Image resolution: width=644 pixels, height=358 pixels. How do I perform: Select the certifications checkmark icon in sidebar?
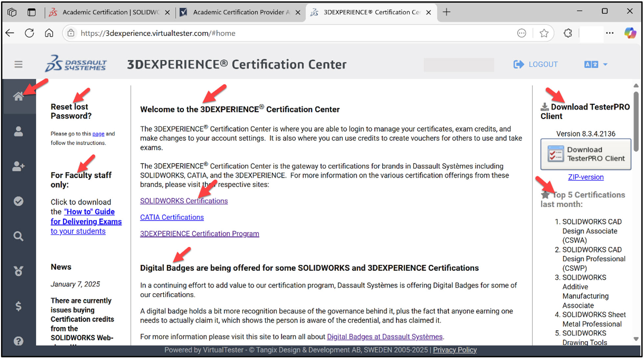pos(18,201)
